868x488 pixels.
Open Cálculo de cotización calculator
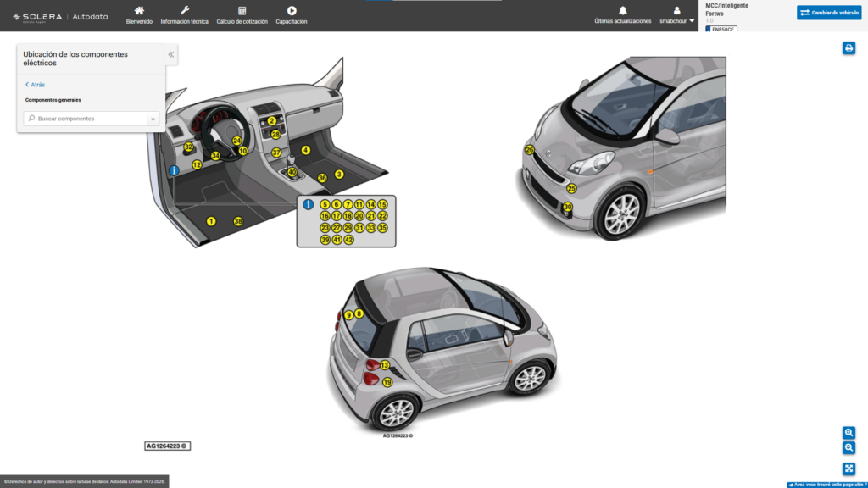pos(242,15)
